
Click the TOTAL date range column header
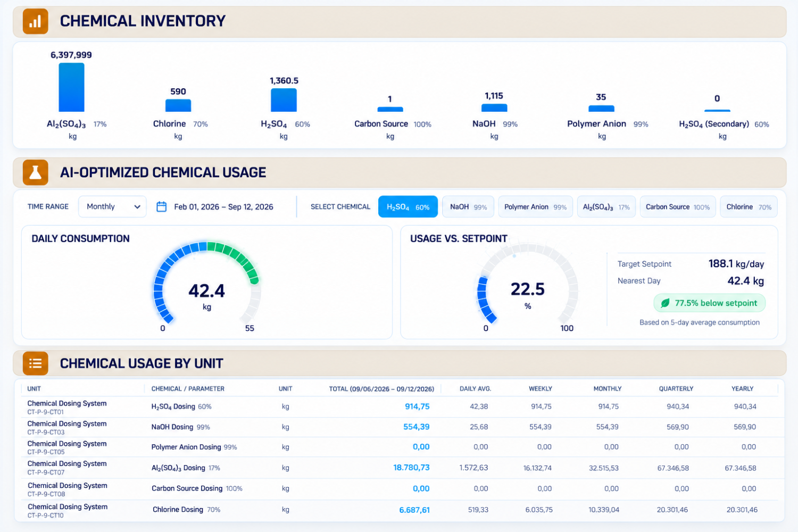tap(381, 389)
